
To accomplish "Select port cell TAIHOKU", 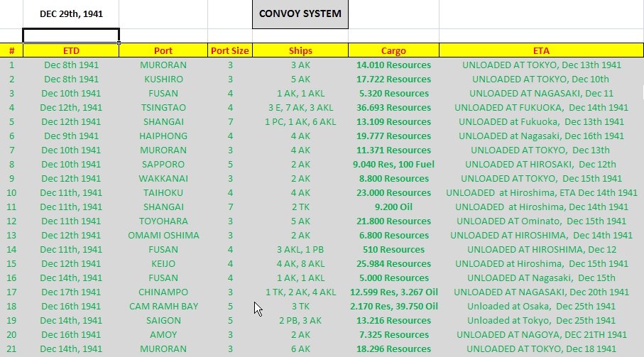I will tap(163, 192).
